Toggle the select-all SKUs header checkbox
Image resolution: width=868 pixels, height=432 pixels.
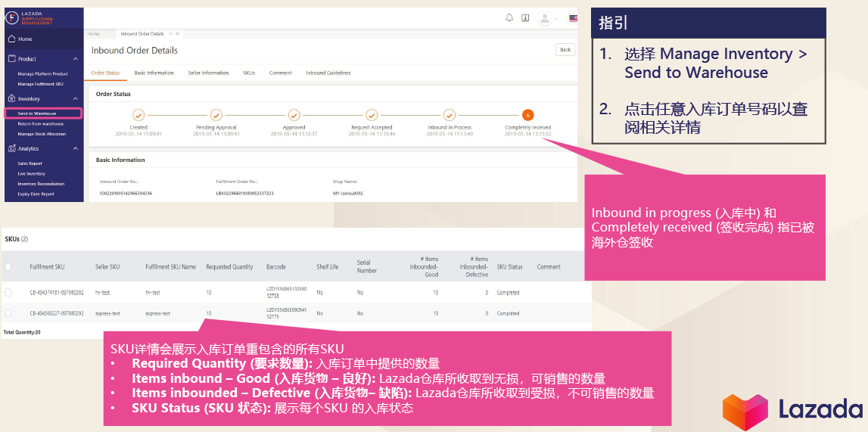8,266
